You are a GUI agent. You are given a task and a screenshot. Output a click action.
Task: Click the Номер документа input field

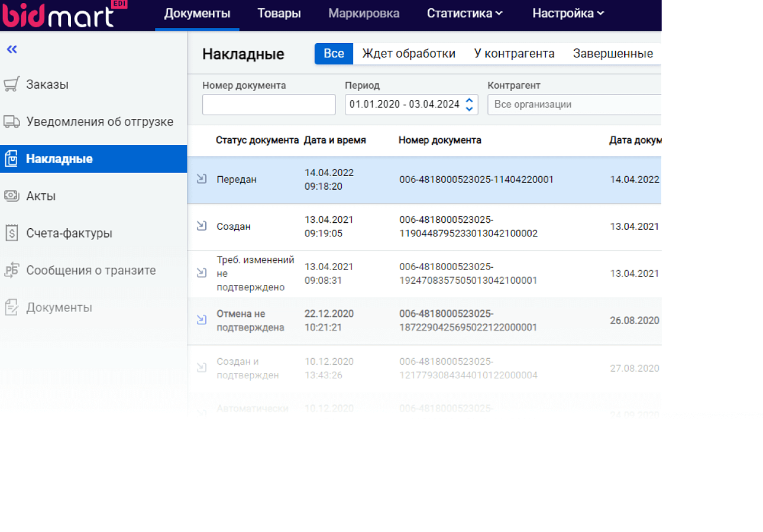tap(269, 105)
